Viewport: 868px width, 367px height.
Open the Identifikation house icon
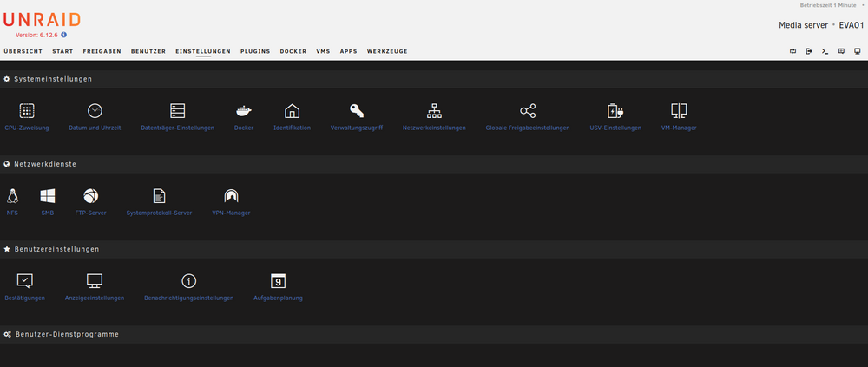292,111
